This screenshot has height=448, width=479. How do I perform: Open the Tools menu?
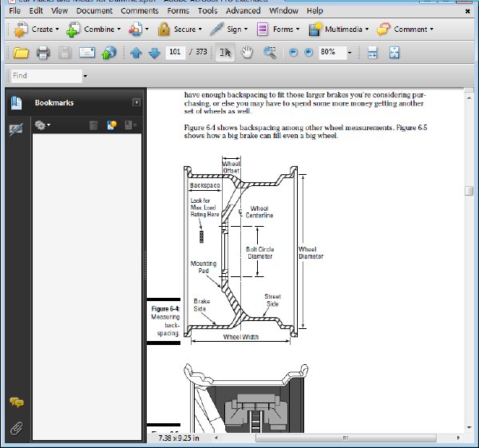208,10
